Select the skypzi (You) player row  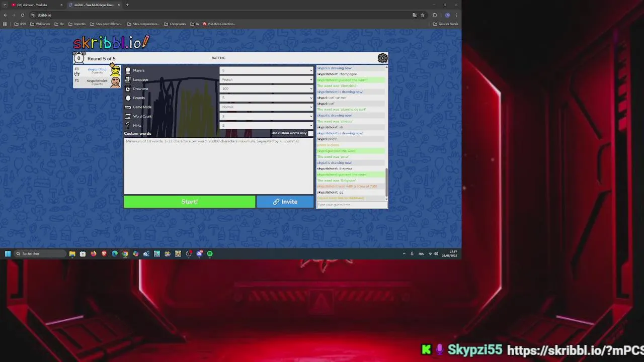pyautogui.click(x=97, y=70)
